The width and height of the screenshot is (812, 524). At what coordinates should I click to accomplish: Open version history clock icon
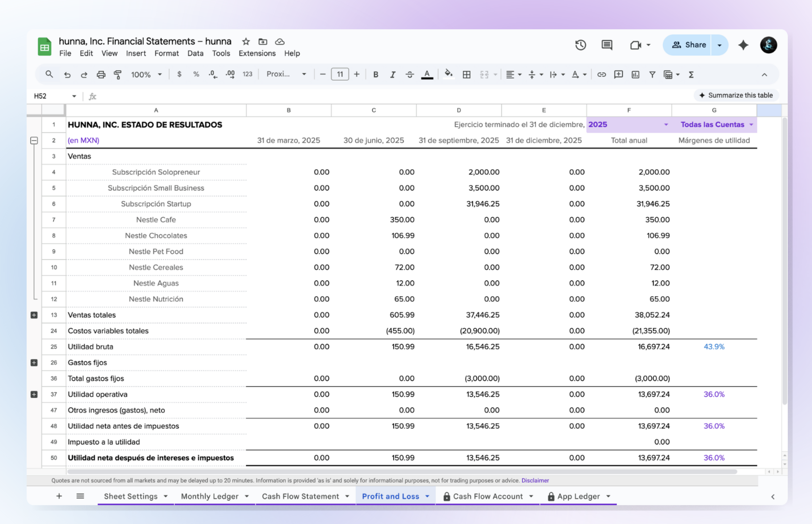(580, 45)
